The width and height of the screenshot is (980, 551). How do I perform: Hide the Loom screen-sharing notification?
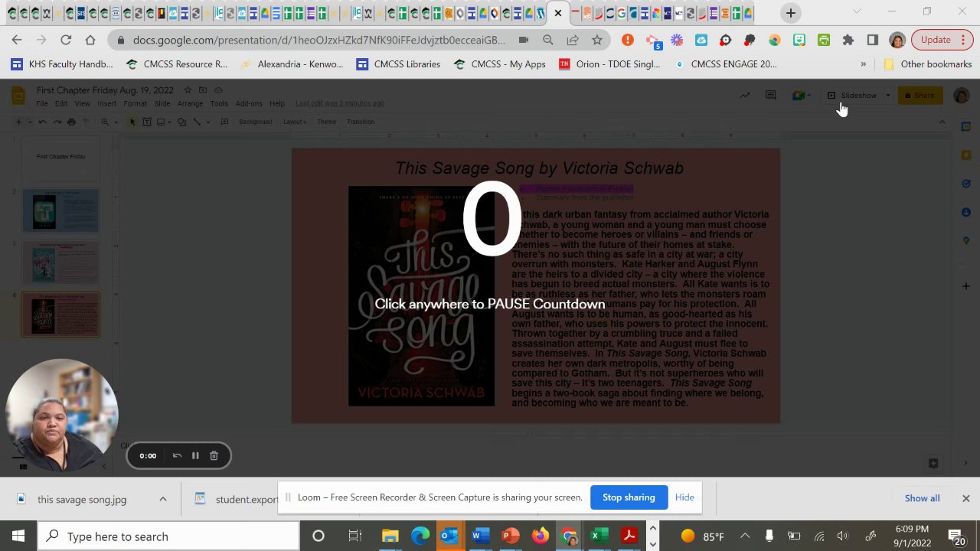[x=684, y=497]
